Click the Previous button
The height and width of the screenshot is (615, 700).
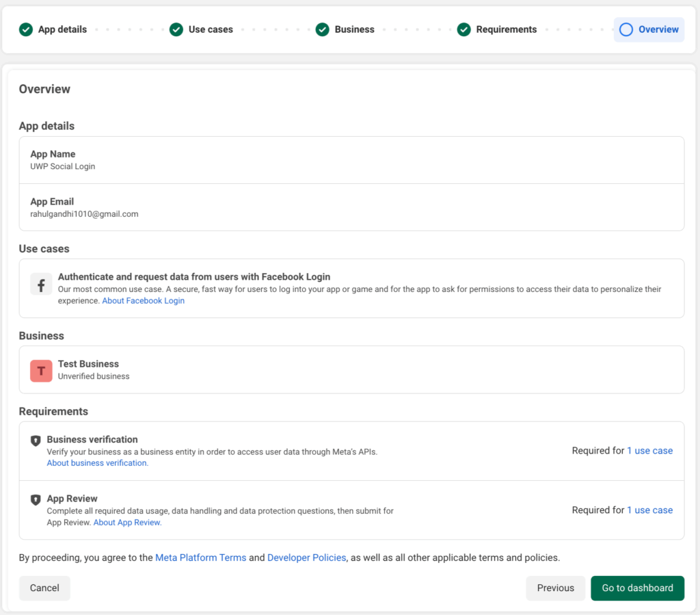pos(555,588)
